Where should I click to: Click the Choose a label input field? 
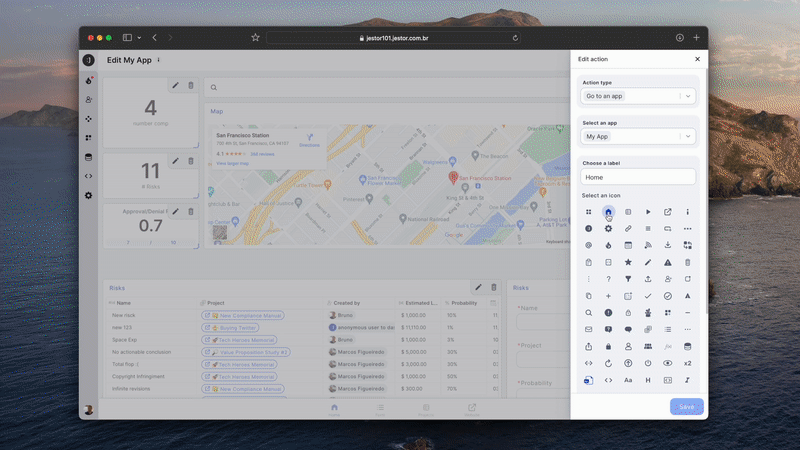click(637, 176)
